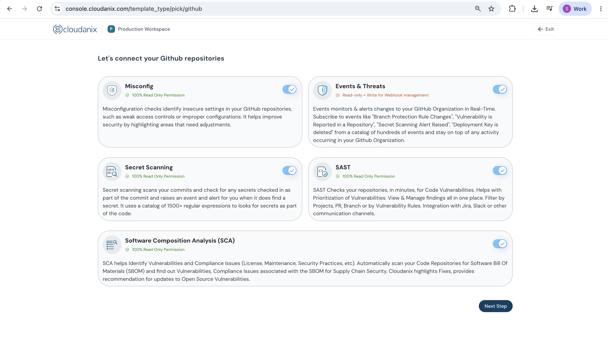
Task: Click the Production Workspace P badge
Action: [111, 29]
